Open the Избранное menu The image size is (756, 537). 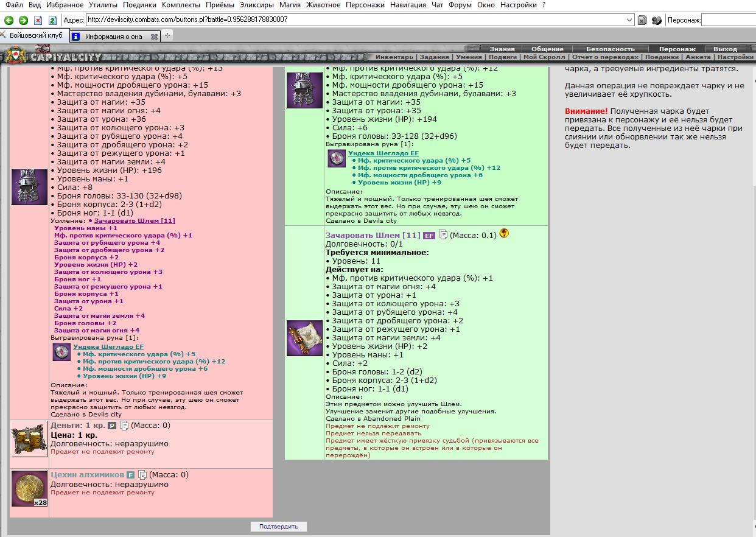click(x=65, y=5)
